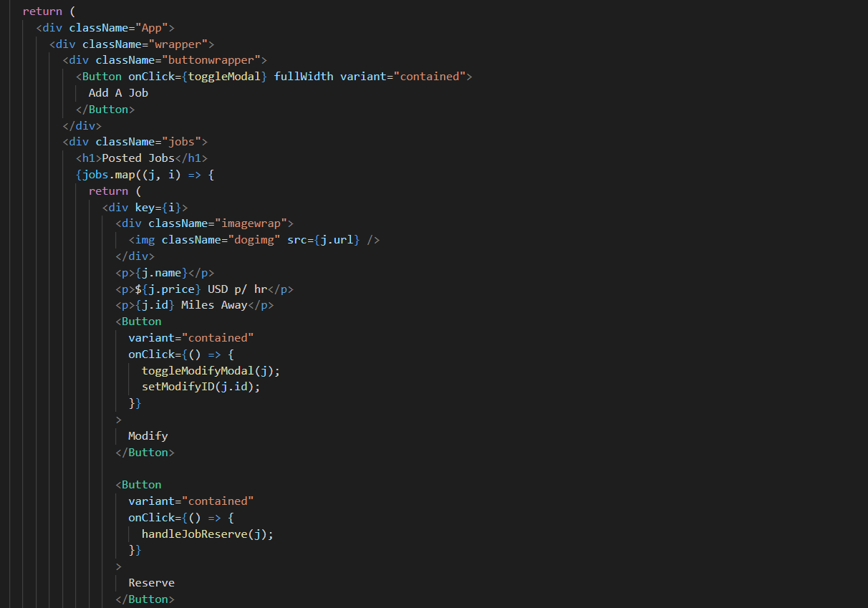Image resolution: width=868 pixels, height=608 pixels.
Task: Click the "imagewrap" className string
Action: 251,223
